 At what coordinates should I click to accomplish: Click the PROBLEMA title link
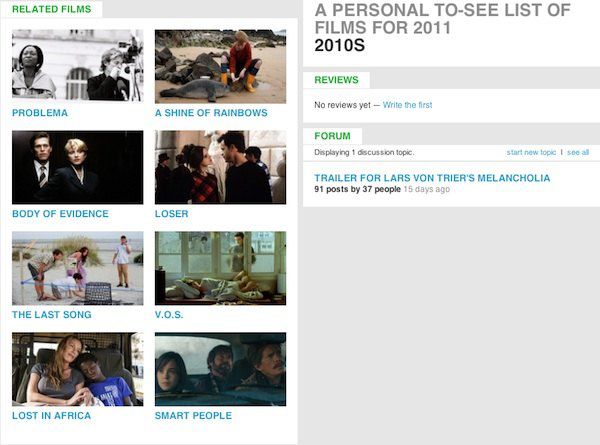(40, 113)
